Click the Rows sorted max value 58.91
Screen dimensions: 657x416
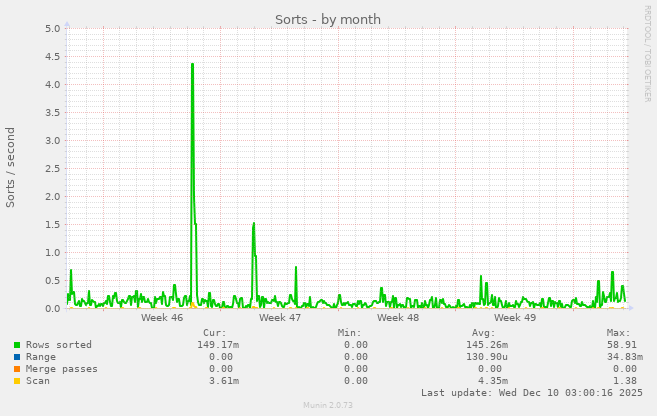[x=621, y=345]
